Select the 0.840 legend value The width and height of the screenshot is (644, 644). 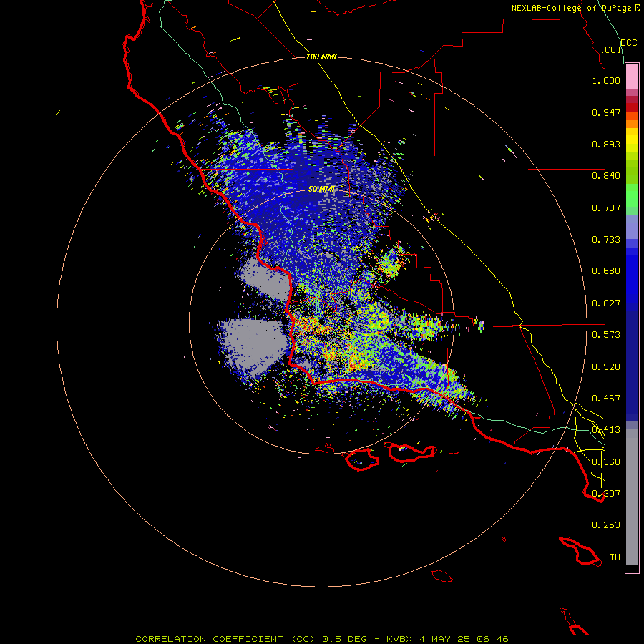(x=606, y=176)
